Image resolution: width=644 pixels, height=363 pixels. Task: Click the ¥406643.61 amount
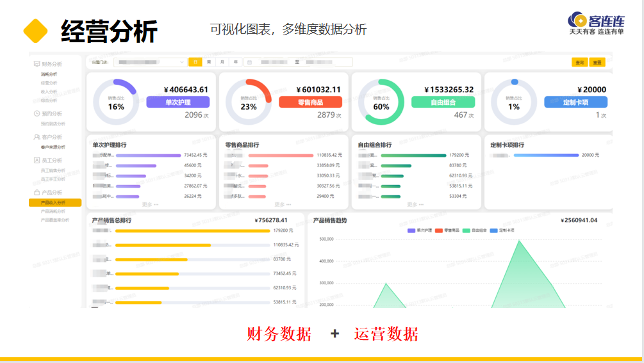[186, 90]
